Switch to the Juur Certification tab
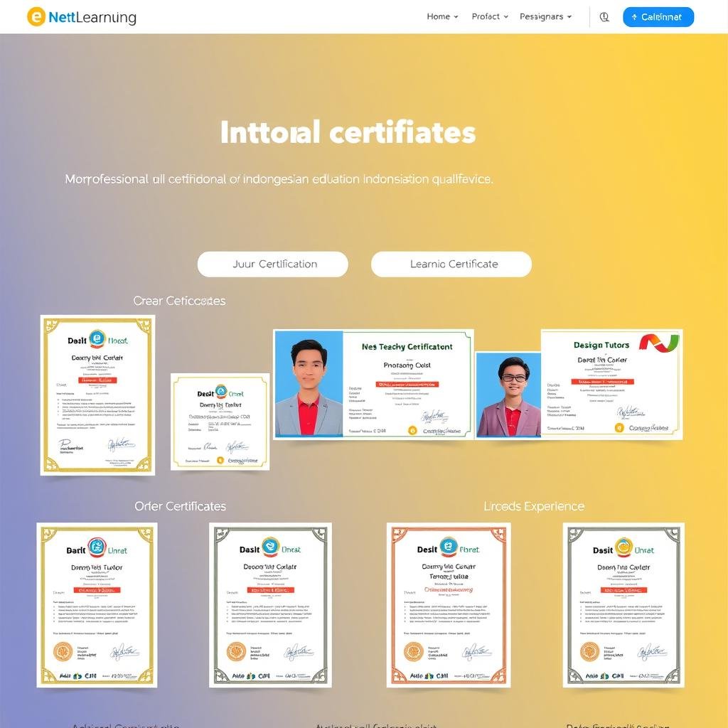This screenshot has height=728, width=728. pos(273,264)
